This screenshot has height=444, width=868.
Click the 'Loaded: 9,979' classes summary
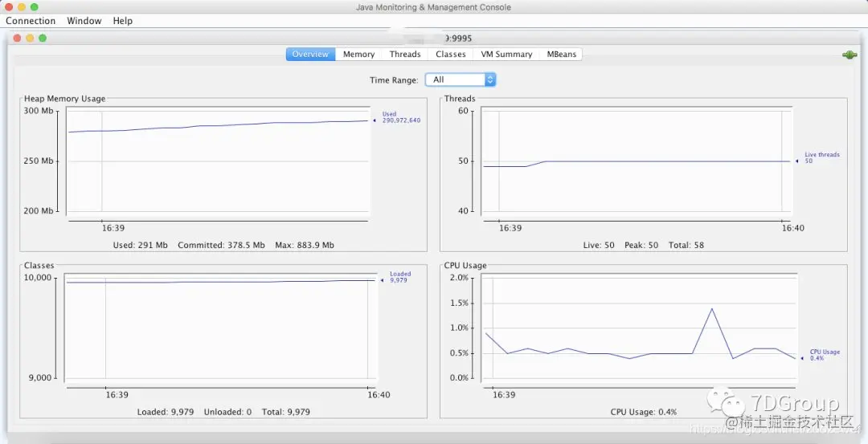[166, 412]
